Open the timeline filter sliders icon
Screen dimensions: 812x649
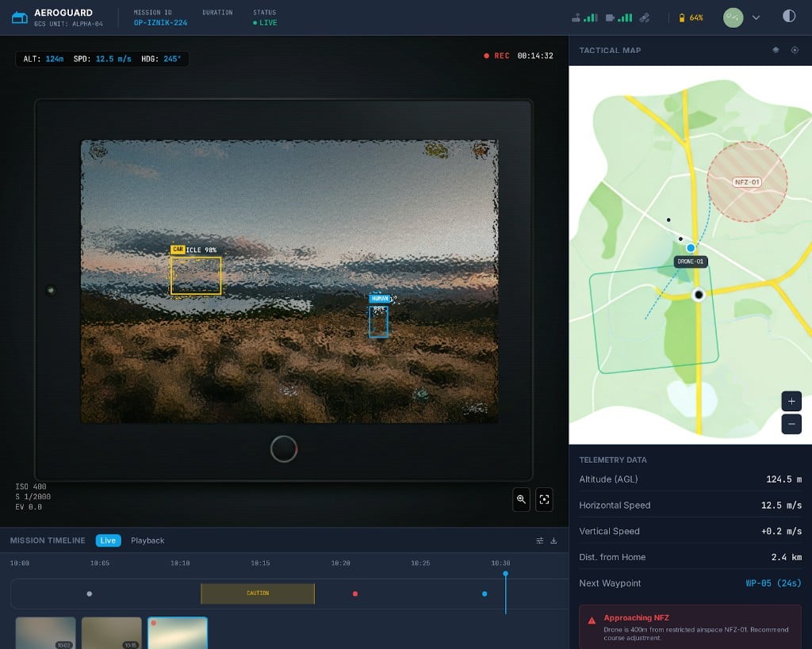coord(539,540)
